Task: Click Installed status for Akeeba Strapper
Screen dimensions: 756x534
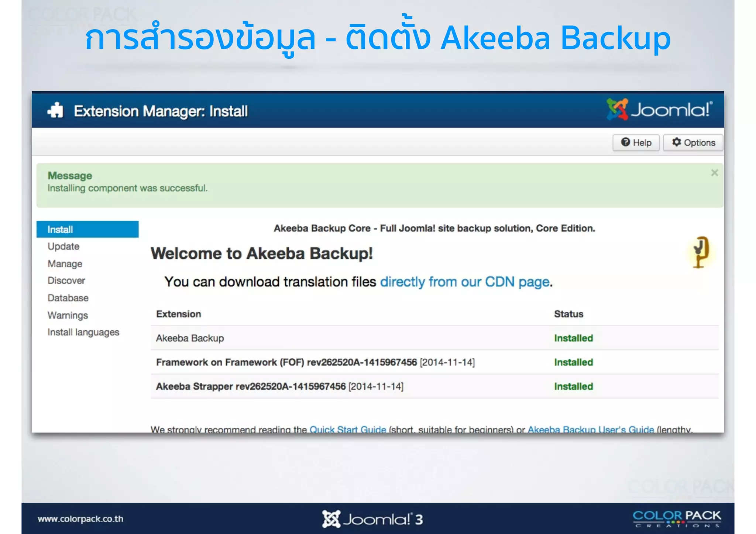Action: (573, 386)
